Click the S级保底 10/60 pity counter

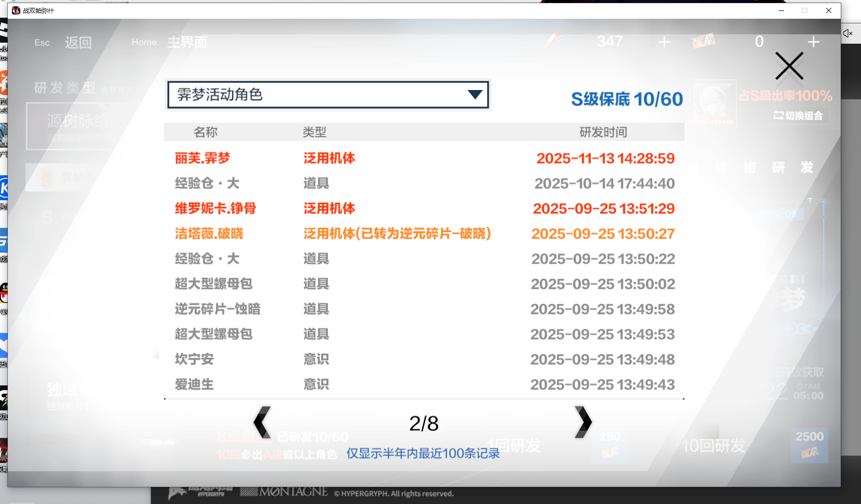(627, 99)
